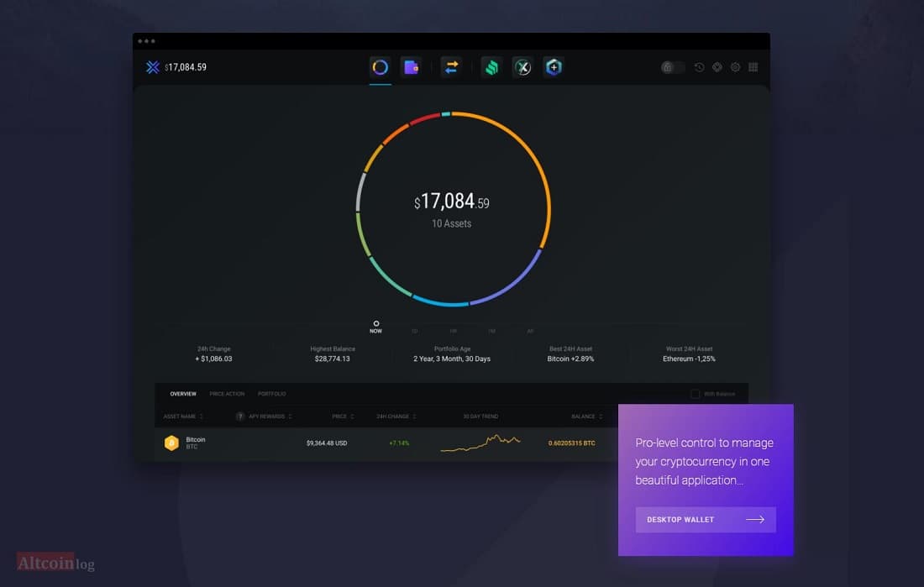924x587 pixels.
Task: Click the 0.60205315 BTC balance
Action: click(571, 443)
